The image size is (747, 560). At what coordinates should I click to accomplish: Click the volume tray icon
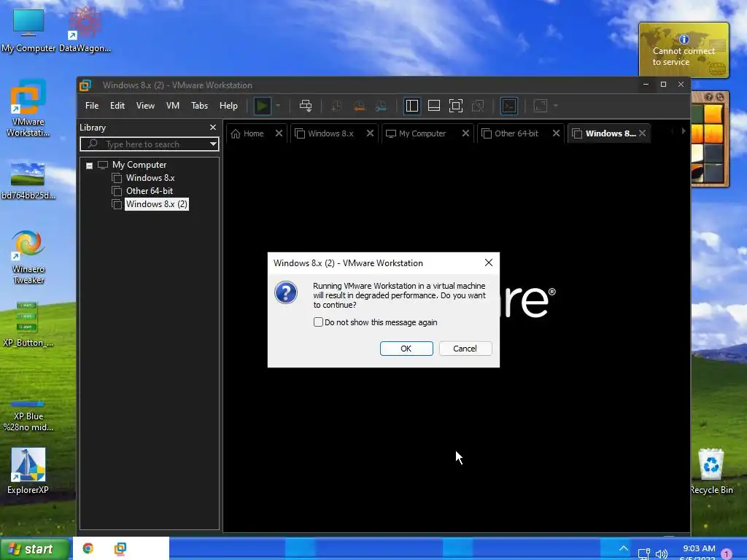click(x=661, y=553)
